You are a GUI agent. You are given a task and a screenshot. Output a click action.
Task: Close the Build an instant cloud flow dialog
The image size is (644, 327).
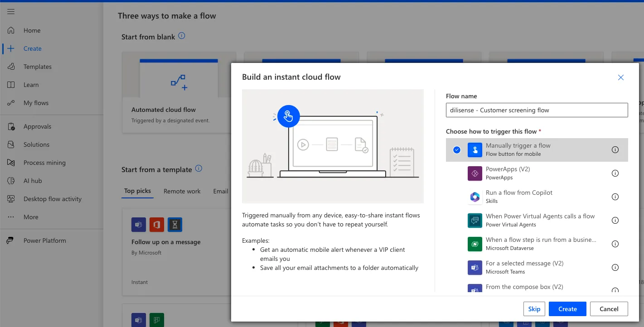(621, 77)
